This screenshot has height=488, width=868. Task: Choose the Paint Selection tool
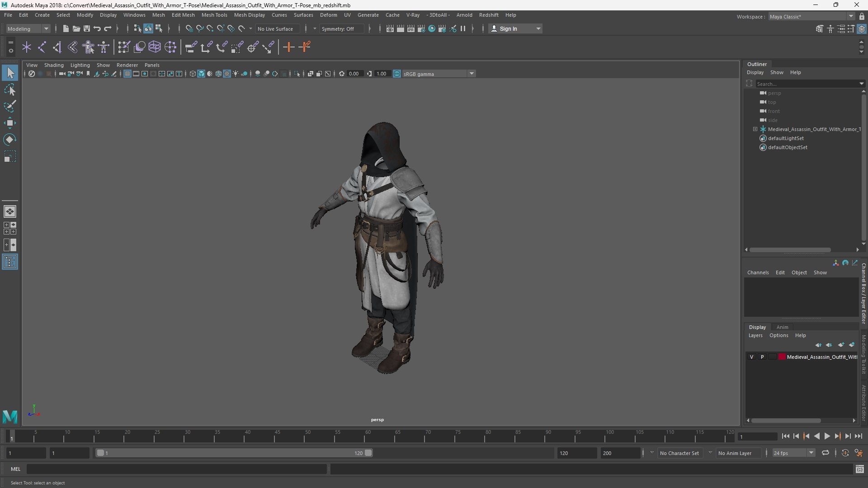[10, 106]
